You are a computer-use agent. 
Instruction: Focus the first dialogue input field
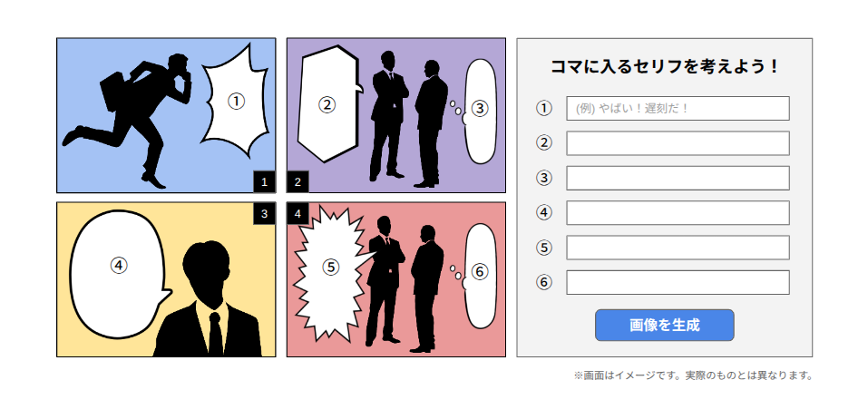pyautogui.click(x=678, y=109)
